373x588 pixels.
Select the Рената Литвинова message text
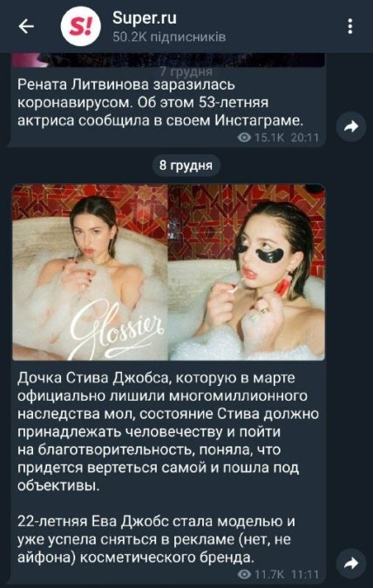pyautogui.click(x=160, y=103)
